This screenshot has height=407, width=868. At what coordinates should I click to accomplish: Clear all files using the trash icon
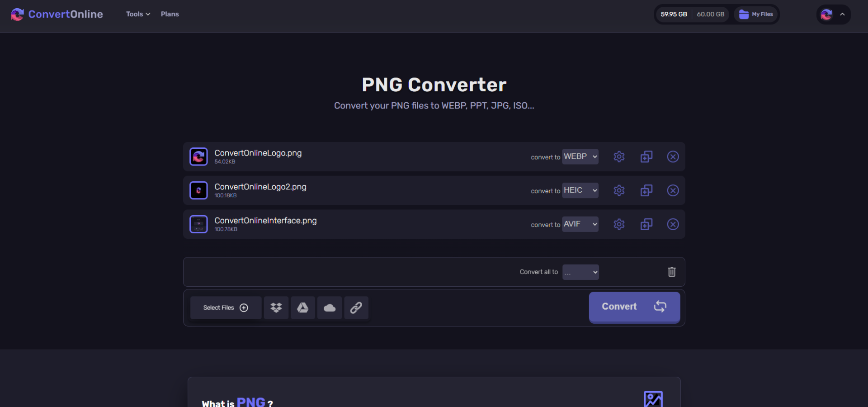[671, 272]
